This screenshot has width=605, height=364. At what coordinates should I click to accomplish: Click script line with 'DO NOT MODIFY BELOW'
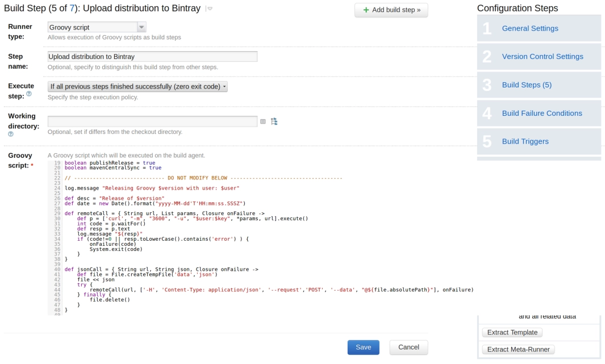click(203, 178)
